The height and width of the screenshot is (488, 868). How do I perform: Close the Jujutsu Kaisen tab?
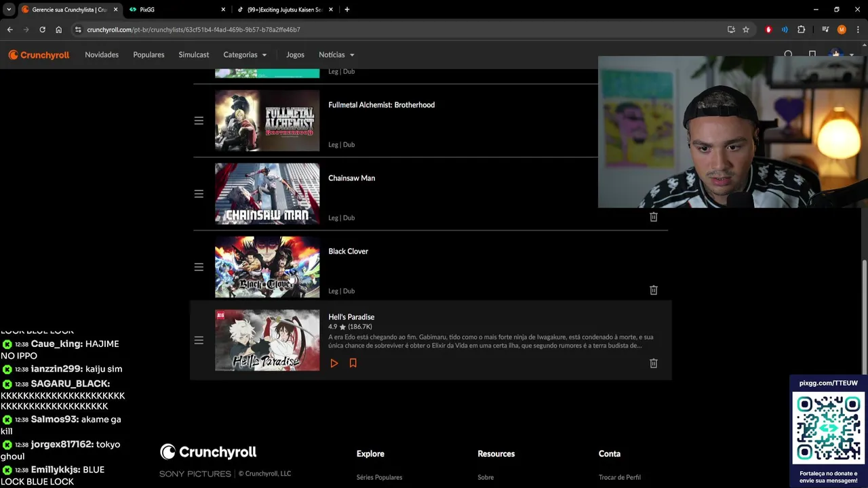(331, 9)
